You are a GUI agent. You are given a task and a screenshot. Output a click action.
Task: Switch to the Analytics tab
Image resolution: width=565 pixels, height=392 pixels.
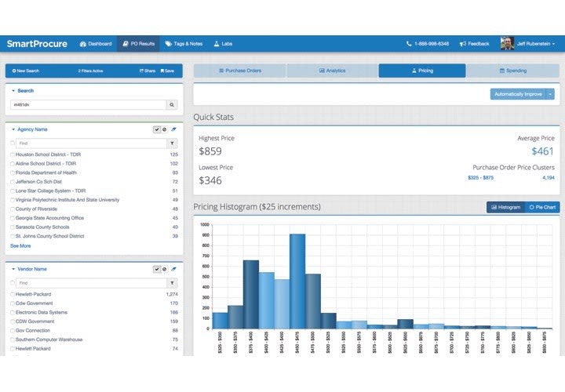tap(332, 71)
